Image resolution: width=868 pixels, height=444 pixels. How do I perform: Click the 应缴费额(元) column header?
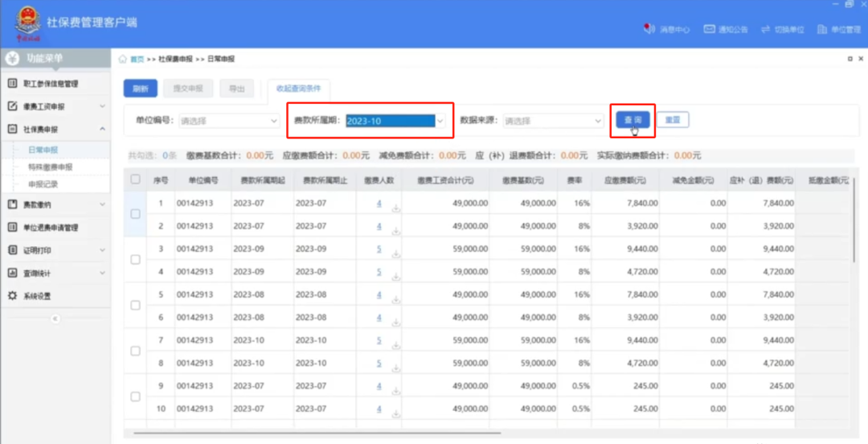click(x=625, y=180)
